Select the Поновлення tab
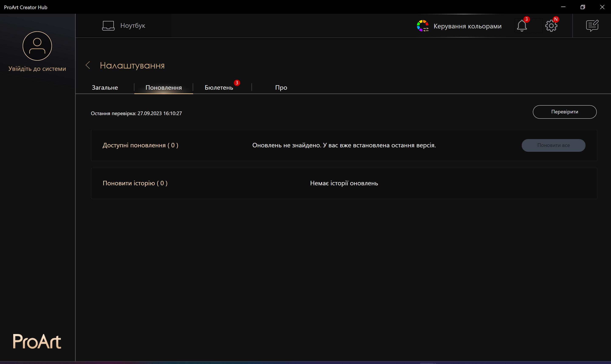This screenshot has width=611, height=364. tap(163, 88)
